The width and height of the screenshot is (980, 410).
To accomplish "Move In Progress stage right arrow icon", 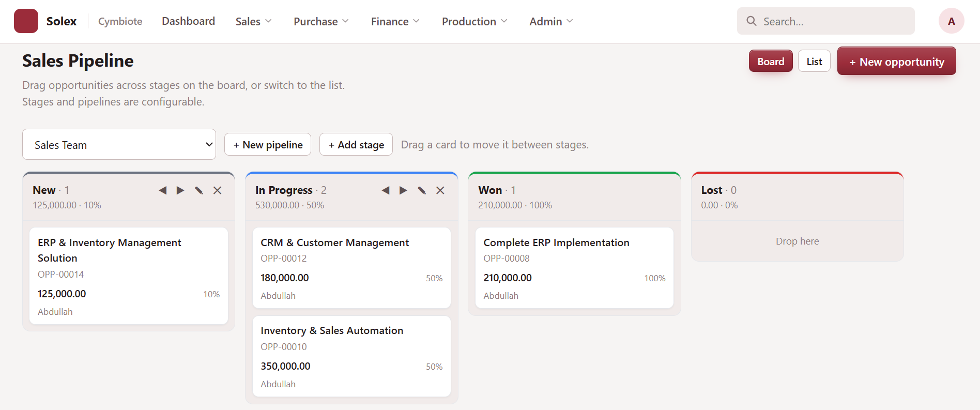I will pyautogui.click(x=403, y=190).
